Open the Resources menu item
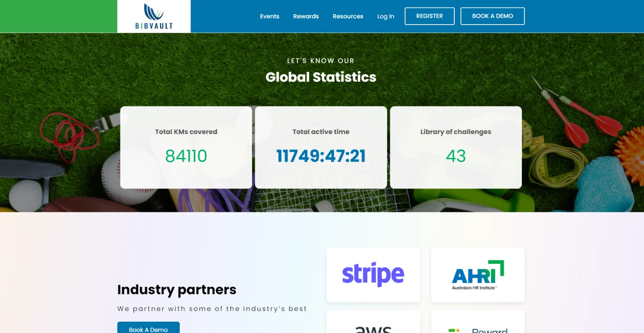The width and height of the screenshot is (644, 333). pyautogui.click(x=348, y=16)
